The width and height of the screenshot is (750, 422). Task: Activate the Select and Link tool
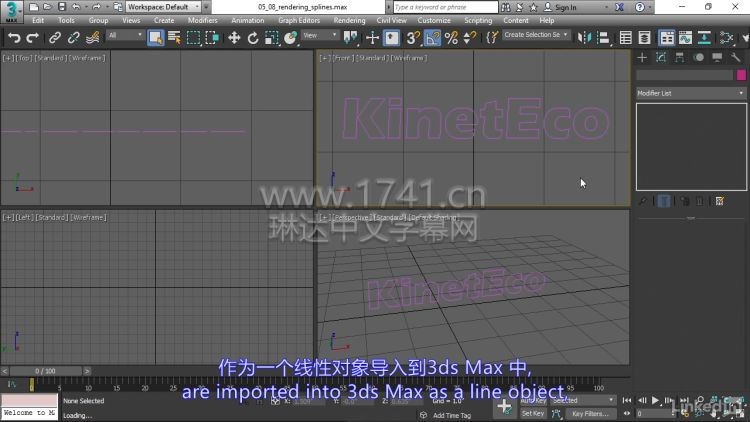click(55, 37)
